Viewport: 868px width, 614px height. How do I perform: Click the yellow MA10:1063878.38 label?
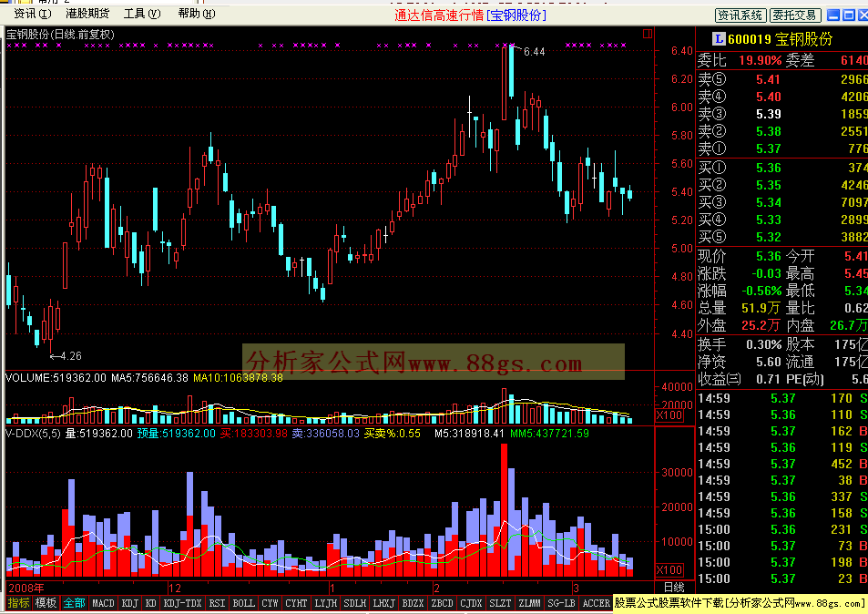pos(238,378)
